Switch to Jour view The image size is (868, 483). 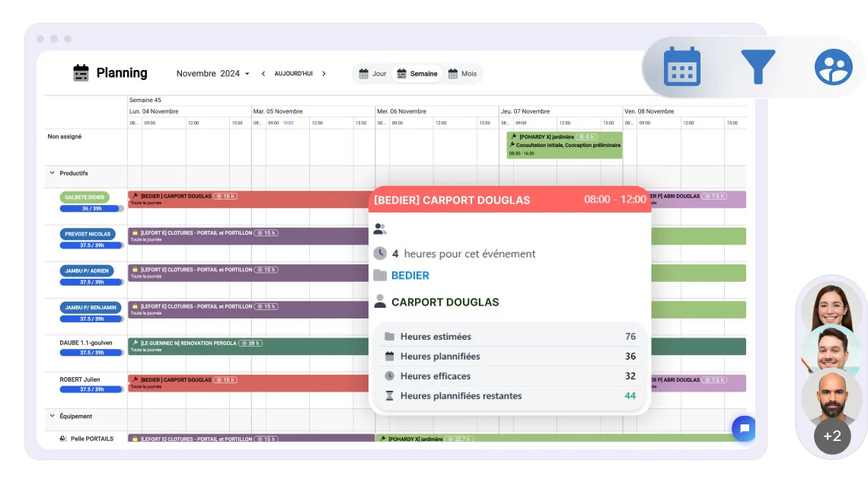tap(372, 74)
